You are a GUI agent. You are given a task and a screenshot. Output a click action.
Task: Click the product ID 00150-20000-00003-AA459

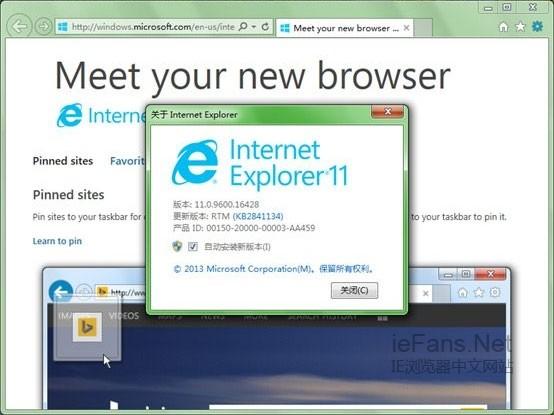pyautogui.click(x=261, y=228)
